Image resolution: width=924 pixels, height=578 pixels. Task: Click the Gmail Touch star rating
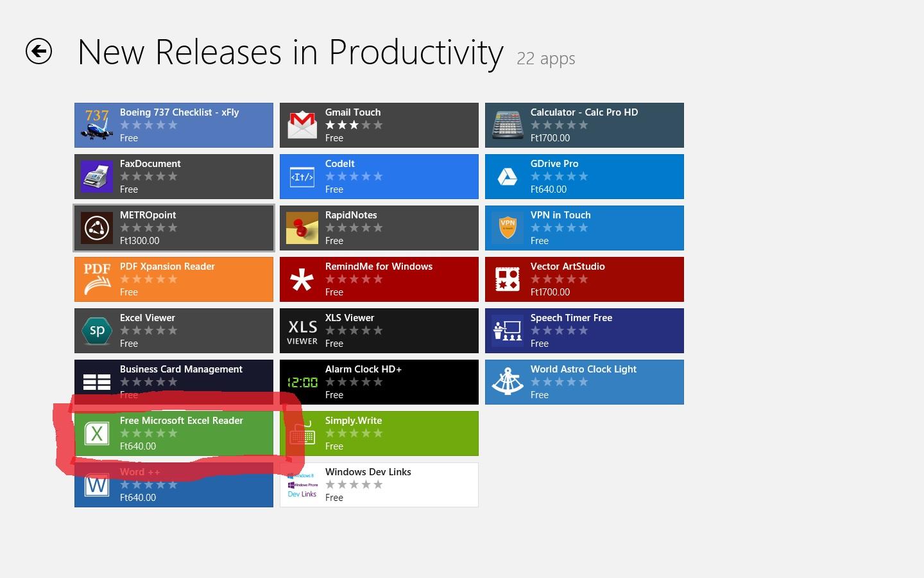click(354, 125)
